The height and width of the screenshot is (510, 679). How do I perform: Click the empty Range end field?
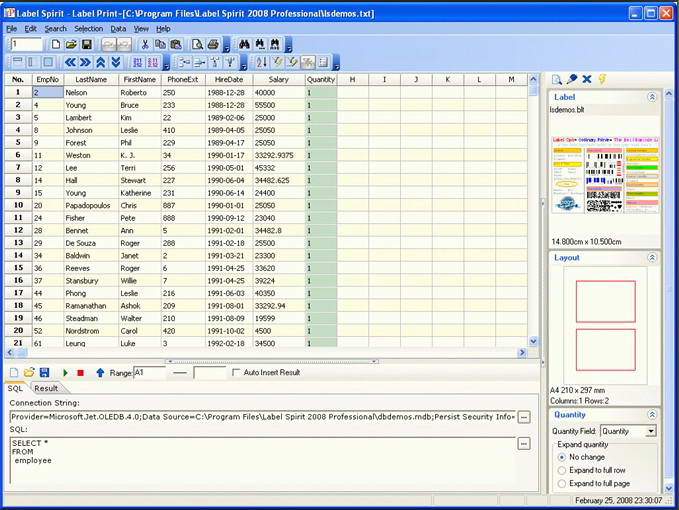[x=210, y=373]
